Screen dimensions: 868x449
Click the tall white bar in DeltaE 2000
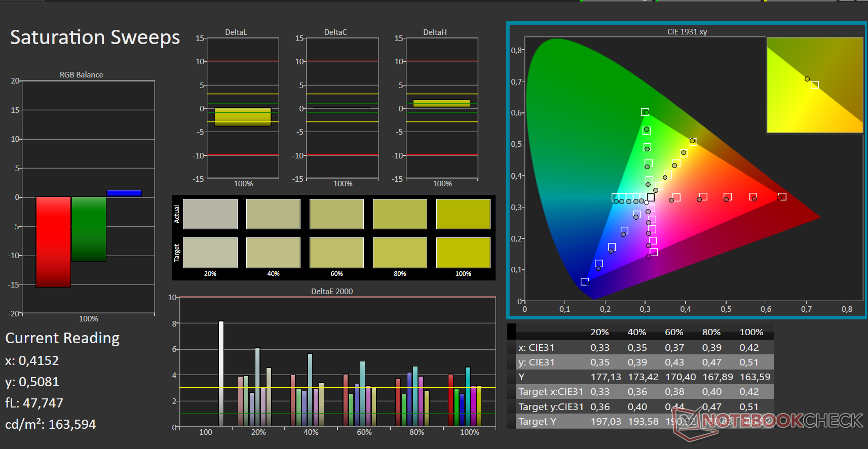click(221, 373)
